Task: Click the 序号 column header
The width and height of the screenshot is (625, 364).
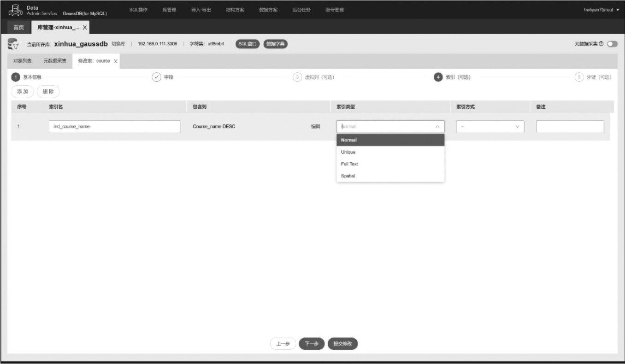Action: 21,107
